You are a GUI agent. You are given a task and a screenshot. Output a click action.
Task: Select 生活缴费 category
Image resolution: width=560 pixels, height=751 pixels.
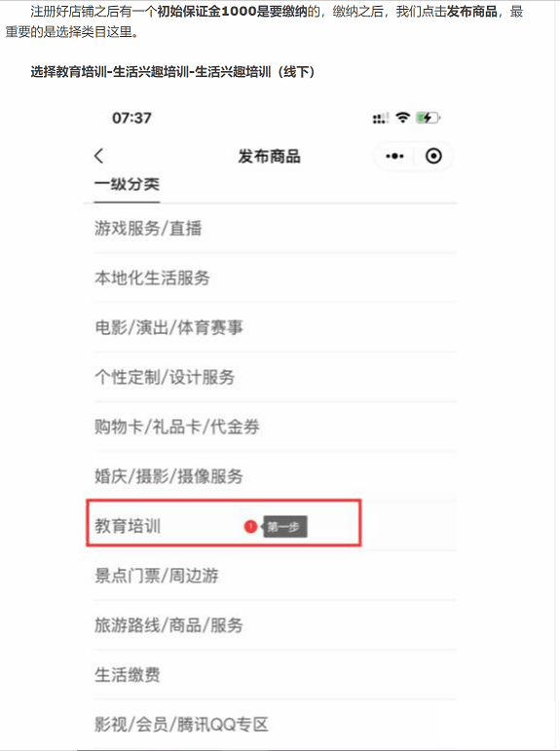(275, 675)
